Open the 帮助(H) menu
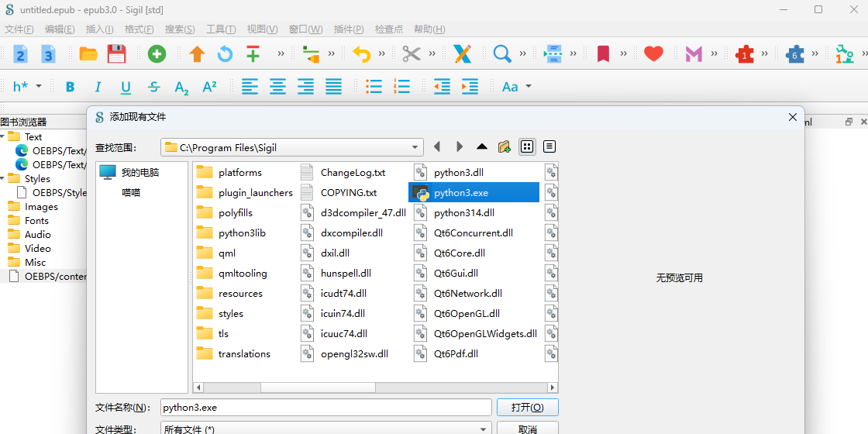This screenshot has height=434, width=868. (x=429, y=29)
